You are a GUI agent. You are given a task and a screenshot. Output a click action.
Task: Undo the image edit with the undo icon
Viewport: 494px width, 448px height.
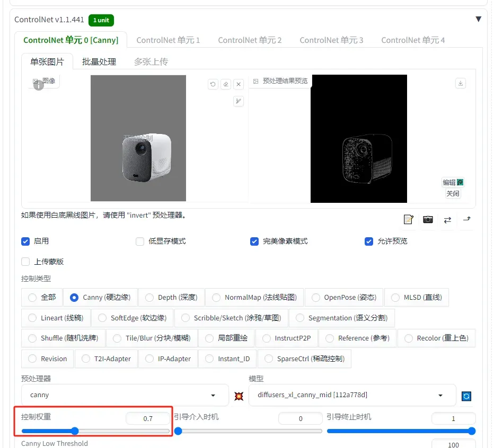213,84
